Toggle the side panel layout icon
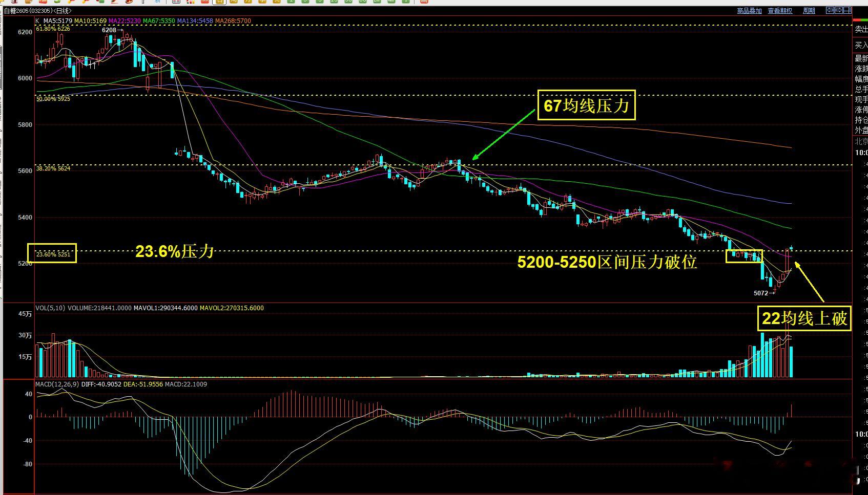The height and width of the screenshot is (495, 868). (x=846, y=10)
